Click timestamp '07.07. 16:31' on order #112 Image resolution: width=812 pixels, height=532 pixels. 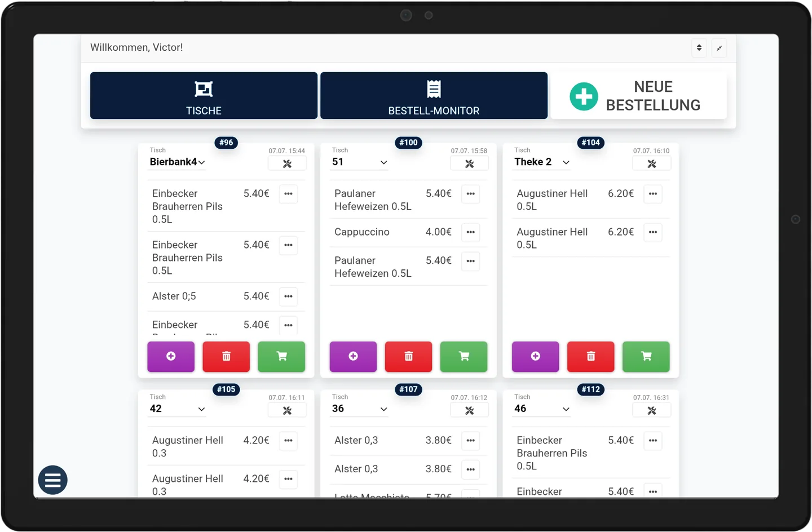pos(651,398)
